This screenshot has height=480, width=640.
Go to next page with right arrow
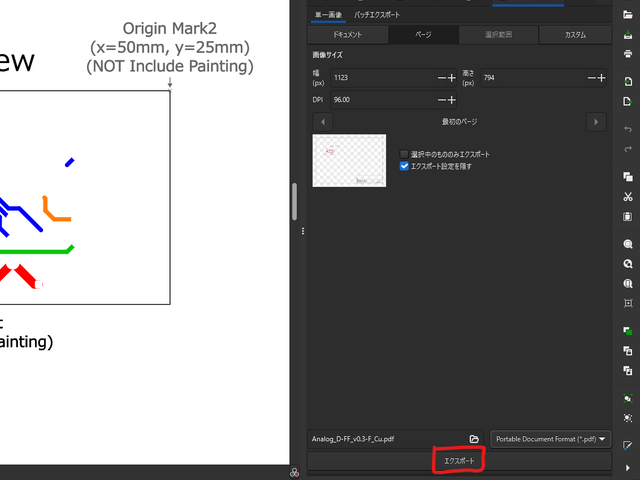[x=597, y=121]
